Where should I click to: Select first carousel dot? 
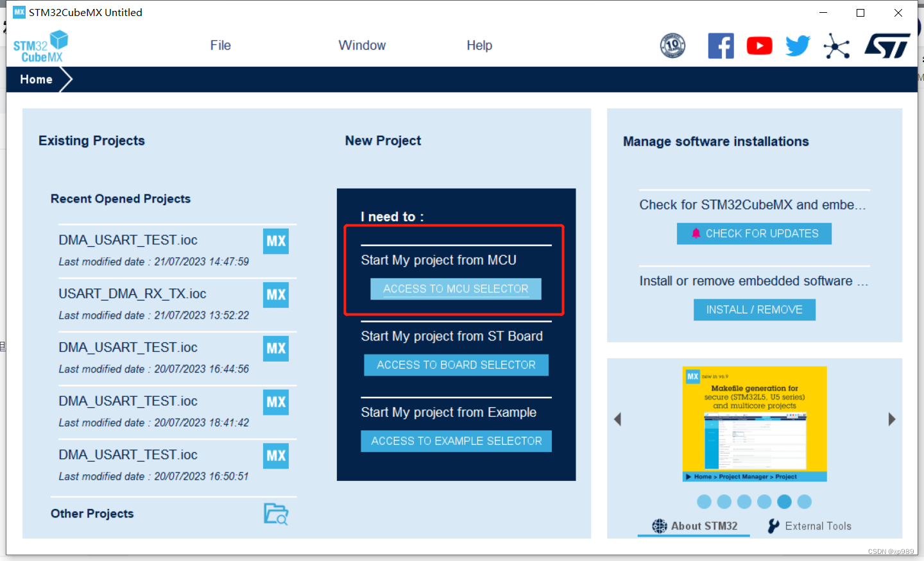[704, 501]
